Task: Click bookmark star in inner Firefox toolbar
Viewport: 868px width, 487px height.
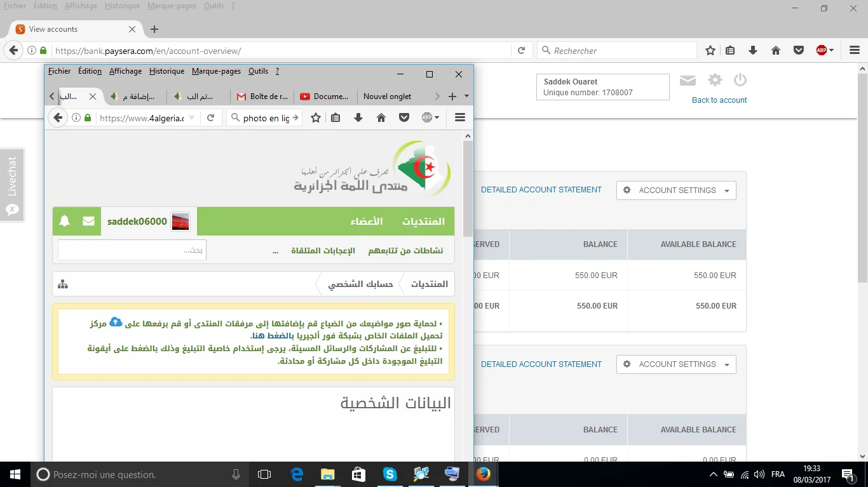Action: coord(315,117)
